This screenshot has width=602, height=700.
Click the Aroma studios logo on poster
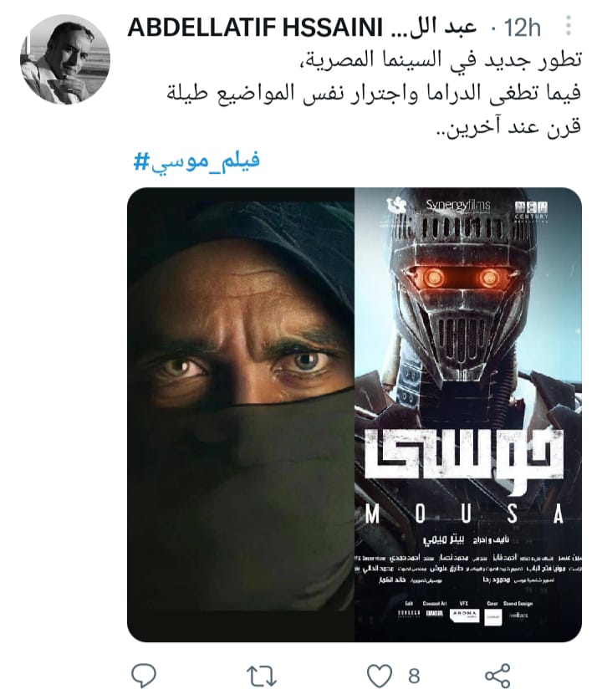click(464, 615)
